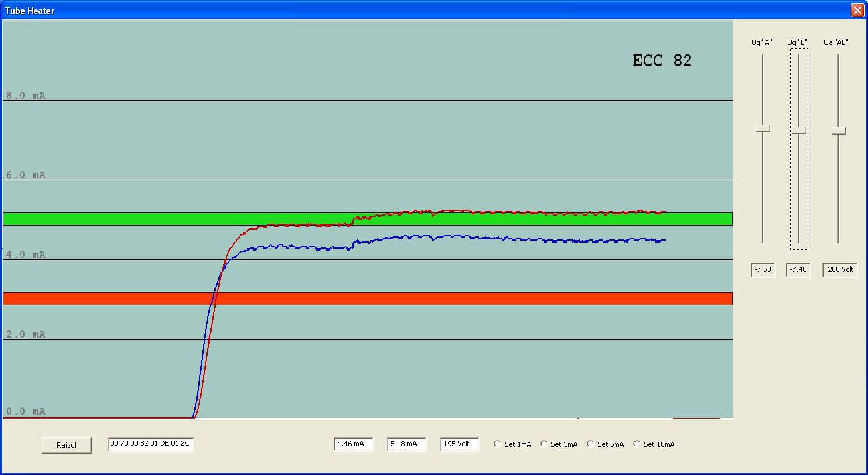The height and width of the screenshot is (475, 868).
Task: Click the 195 Volt readout field
Action: click(x=460, y=444)
